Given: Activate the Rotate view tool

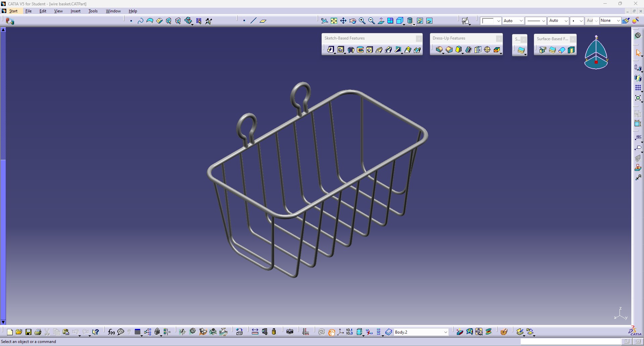Looking at the screenshot, I should (x=353, y=21).
